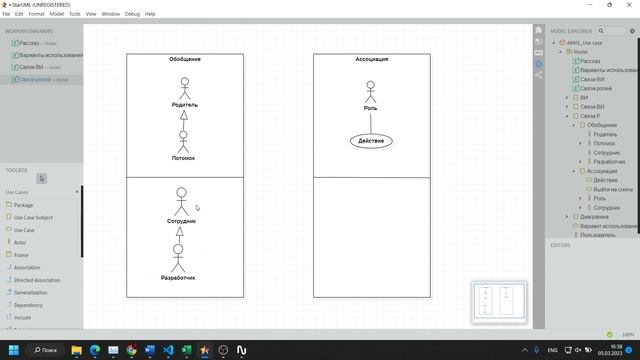
Task: Open Google Chrome from the taskbar
Action: pos(131,350)
